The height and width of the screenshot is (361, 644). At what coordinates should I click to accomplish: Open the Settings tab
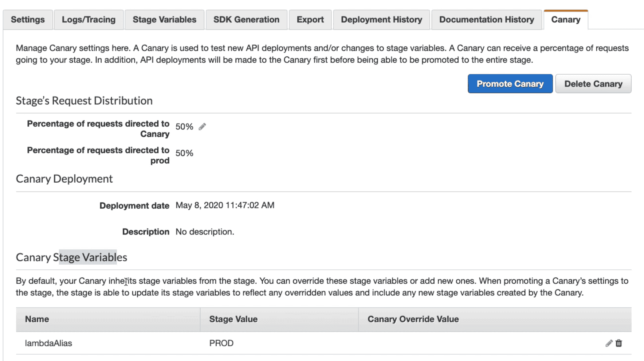point(28,20)
